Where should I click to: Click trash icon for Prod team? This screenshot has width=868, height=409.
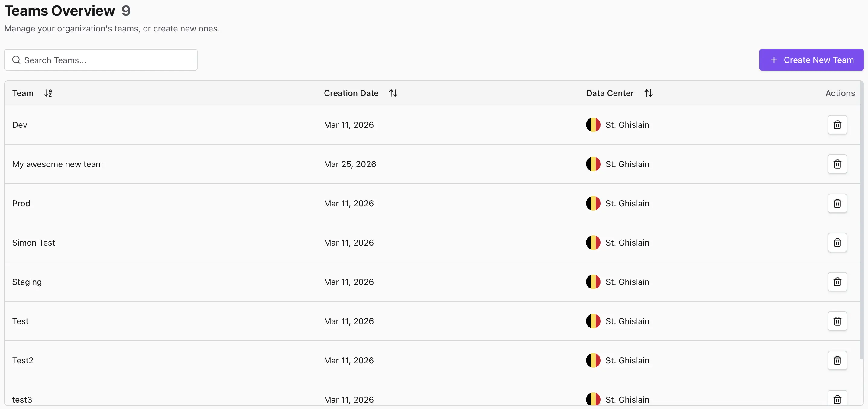click(x=837, y=204)
